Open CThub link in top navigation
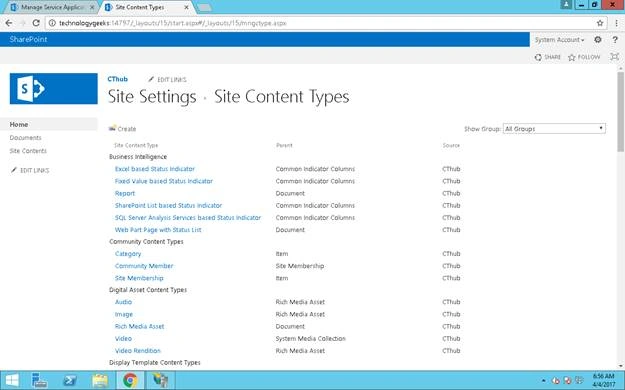Image resolution: width=625 pixels, height=390 pixels. [x=118, y=79]
